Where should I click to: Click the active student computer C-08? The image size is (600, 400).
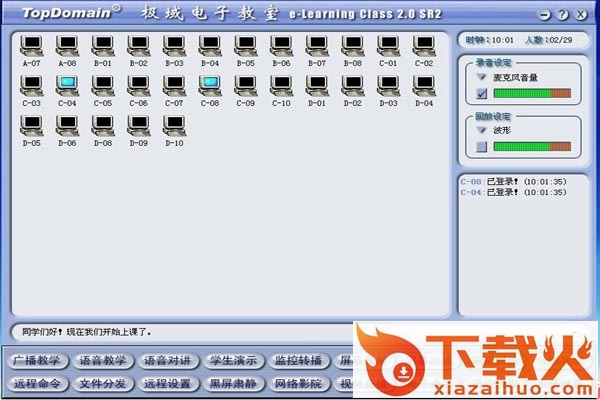pos(210,86)
